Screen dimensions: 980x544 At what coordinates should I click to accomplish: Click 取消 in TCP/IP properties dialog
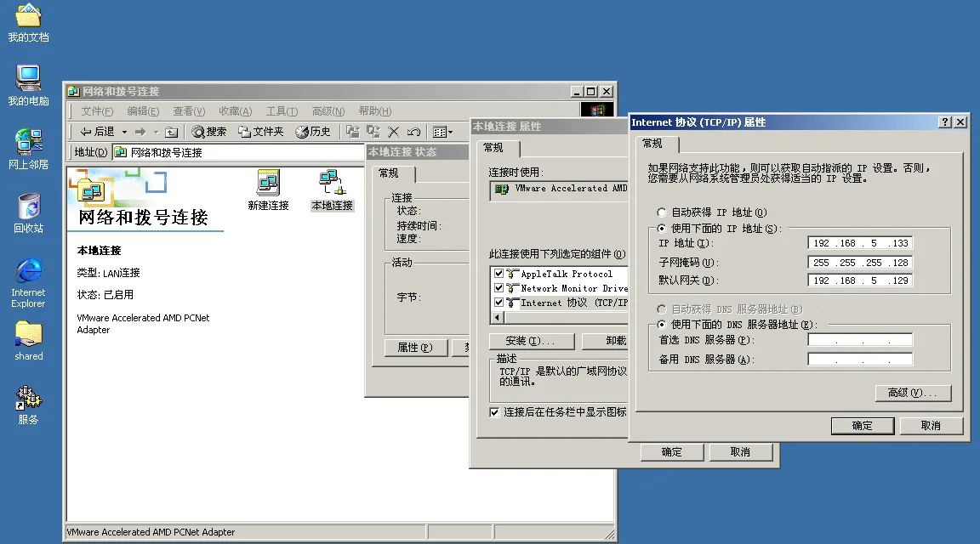click(932, 426)
